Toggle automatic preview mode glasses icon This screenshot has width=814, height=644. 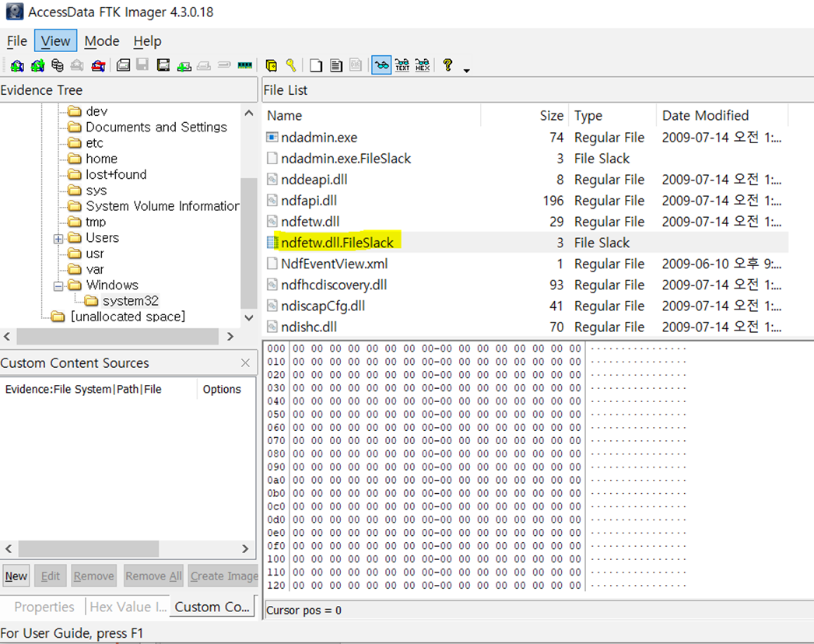381,65
